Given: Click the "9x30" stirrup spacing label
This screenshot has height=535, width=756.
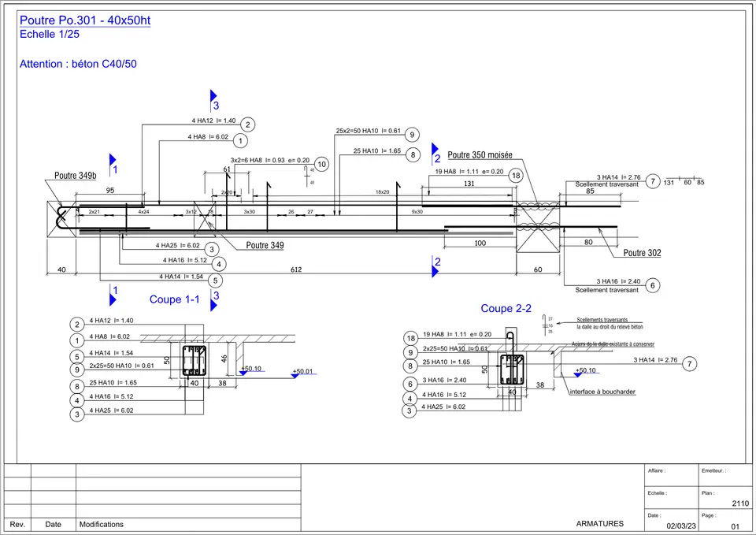Looking at the screenshot, I should 417,212.
